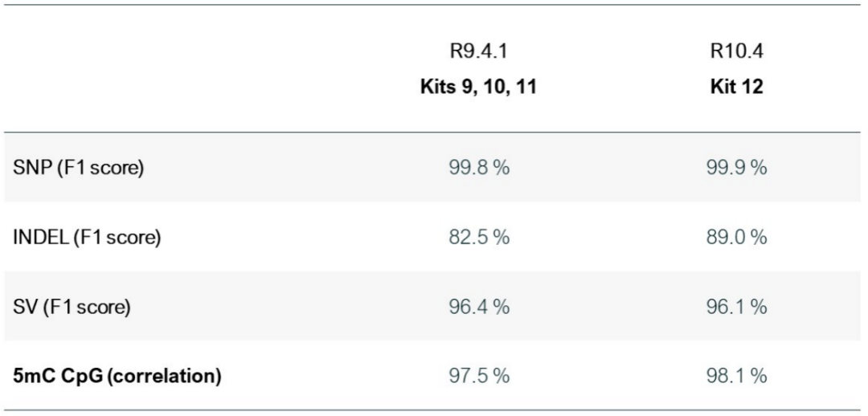Image resolution: width=868 pixels, height=416 pixels.
Task: Click the R9.4.1 column header
Action: coord(479,51)
